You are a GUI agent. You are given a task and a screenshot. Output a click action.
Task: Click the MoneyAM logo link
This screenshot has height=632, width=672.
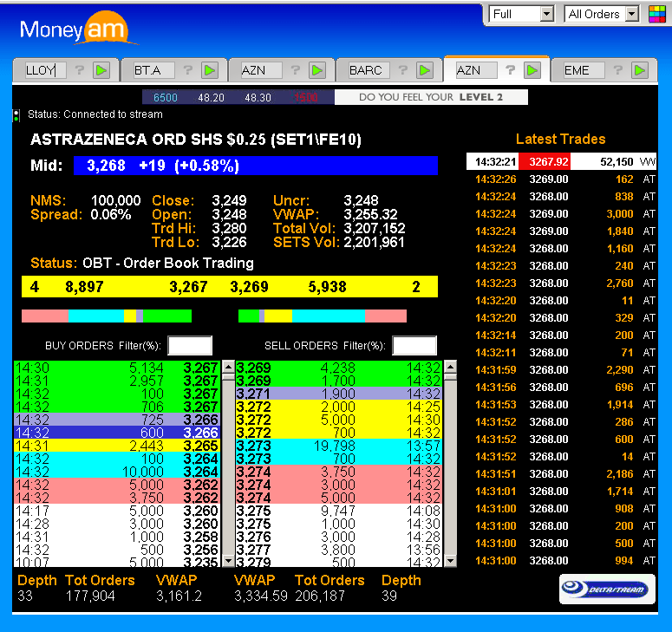pos(78,29)
